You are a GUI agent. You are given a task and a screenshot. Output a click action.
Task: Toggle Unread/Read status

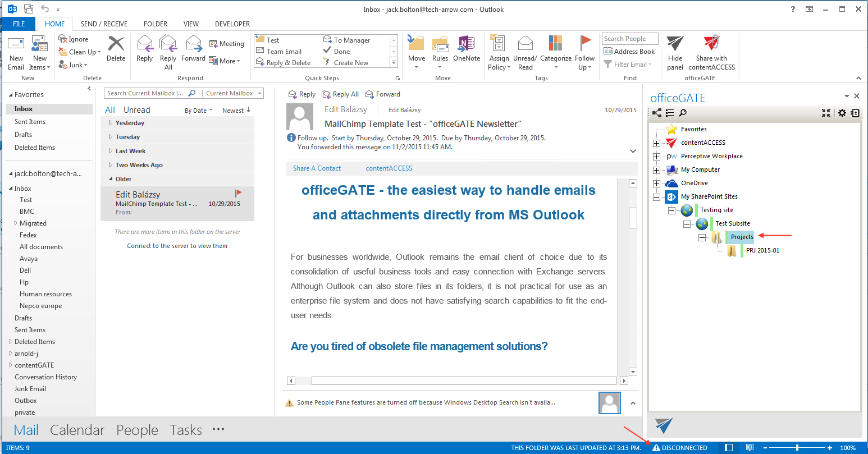tap(525, 53)
